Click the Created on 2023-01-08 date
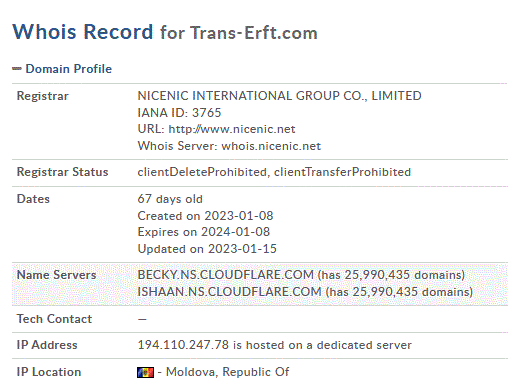The height and width of the screenshot is (386, 509). click(205, 216)
